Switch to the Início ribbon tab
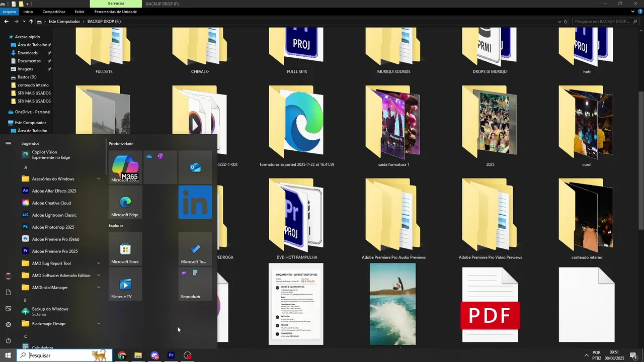644x362 pixels. (x=28, y=12)
